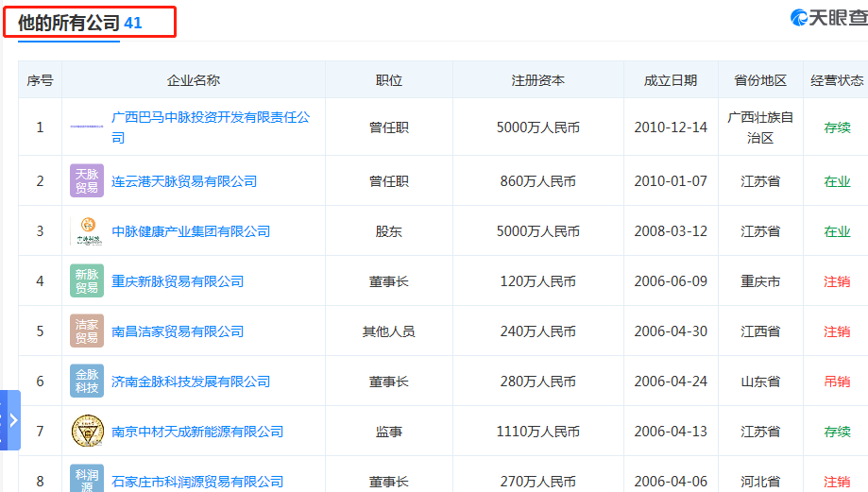
Task: Select the 监事 position cell
Action: (388, 432)
